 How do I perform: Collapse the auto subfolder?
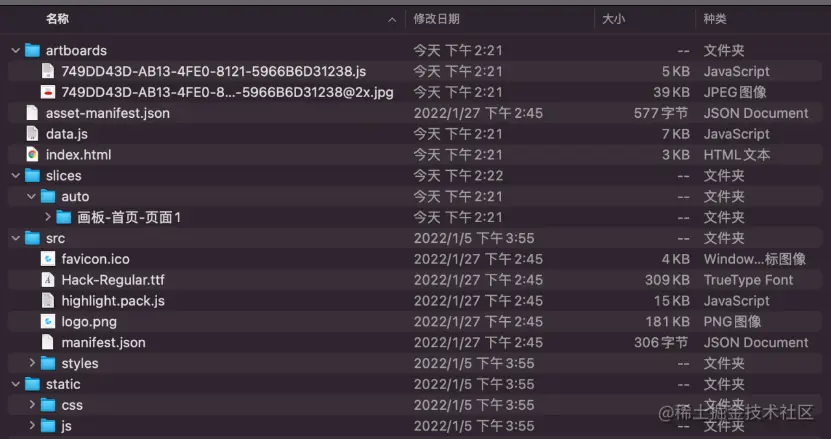(x=31, y=196)
